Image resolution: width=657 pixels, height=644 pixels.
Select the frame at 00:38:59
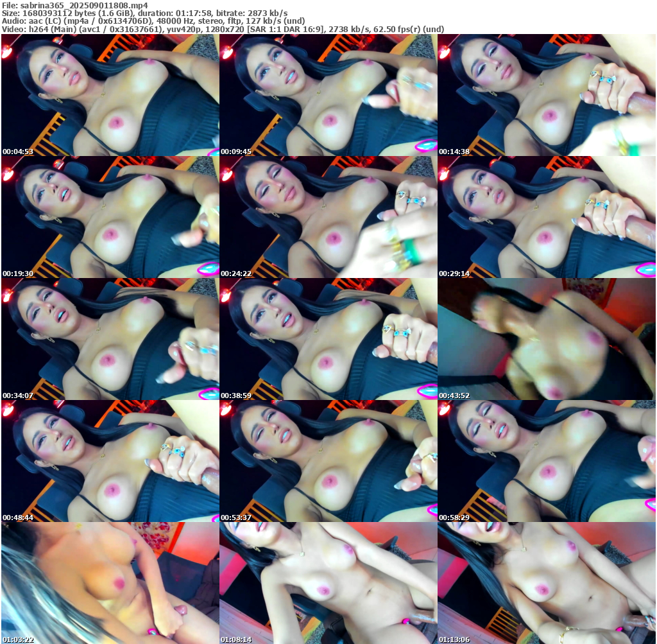[328, 339]
